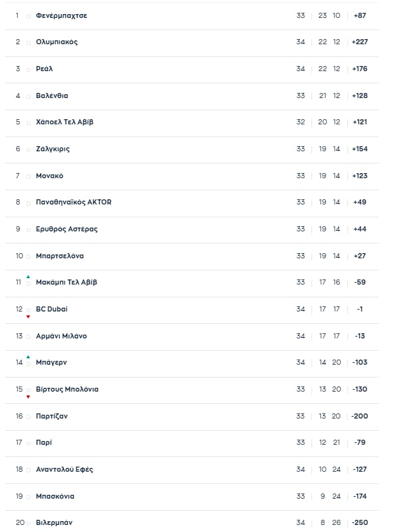Click the team logo circle beside Βιλερμπάν
The height and width of the screenshot is (532, 407).
click(x=28, y=524)
